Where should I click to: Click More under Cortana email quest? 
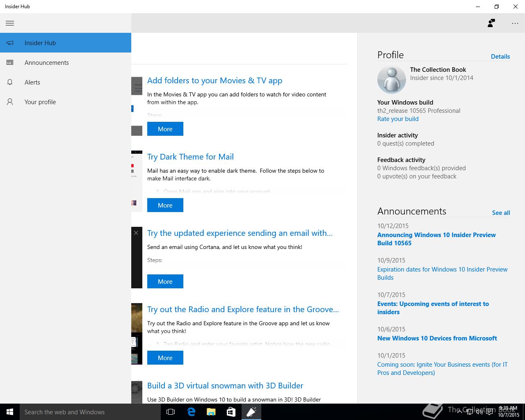tap(165, 281)
